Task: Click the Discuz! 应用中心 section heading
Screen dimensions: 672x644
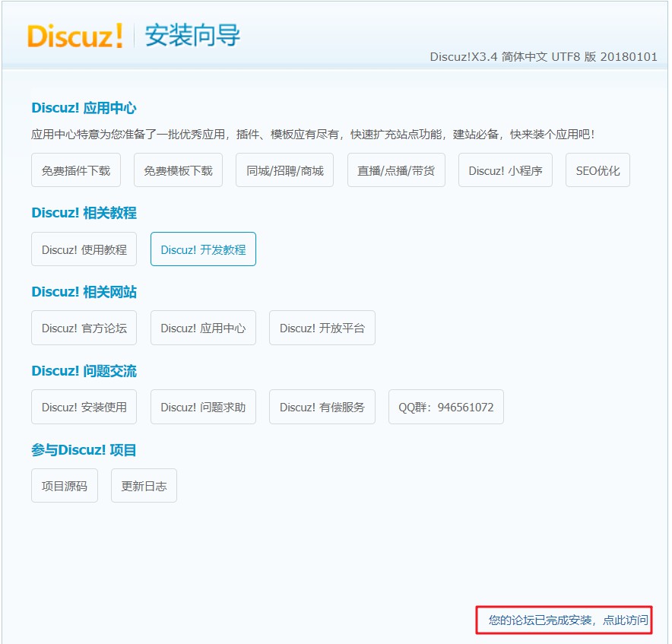Action: [x=84, y=108]
